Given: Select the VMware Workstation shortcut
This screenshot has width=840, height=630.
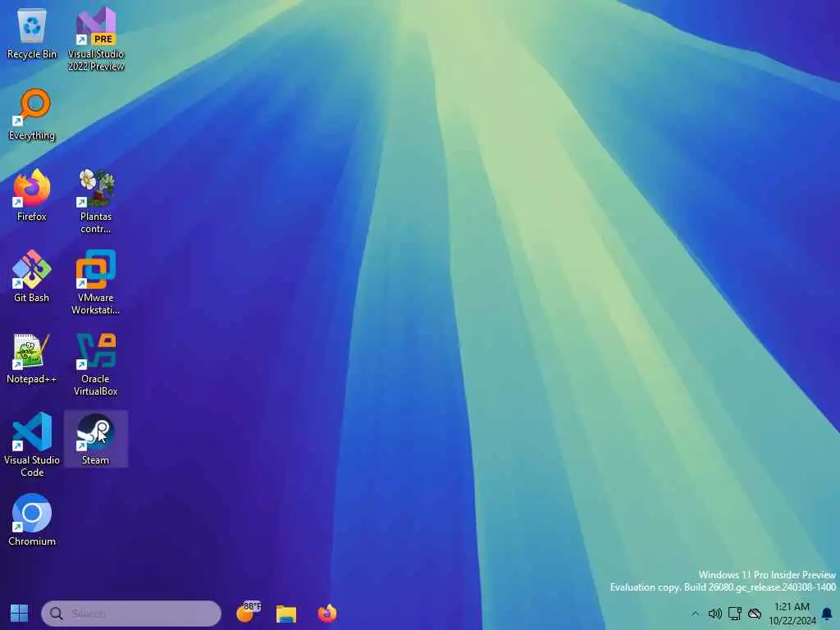Looking at the screenshot, I should 96,283.
